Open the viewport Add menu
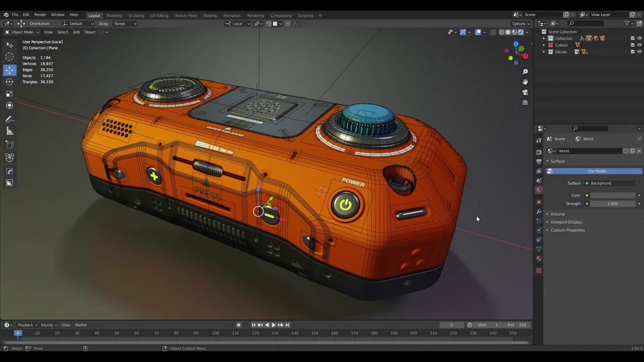Viewport: 644px width, 362px height. pyautogui.click(x=76, y=32)
